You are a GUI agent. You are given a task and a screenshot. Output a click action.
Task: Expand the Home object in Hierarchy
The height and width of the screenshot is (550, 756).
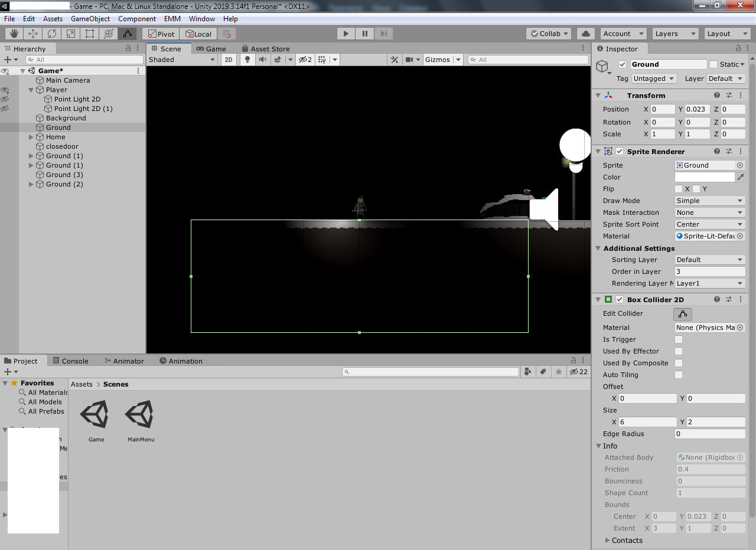click(x=31, y=137)
